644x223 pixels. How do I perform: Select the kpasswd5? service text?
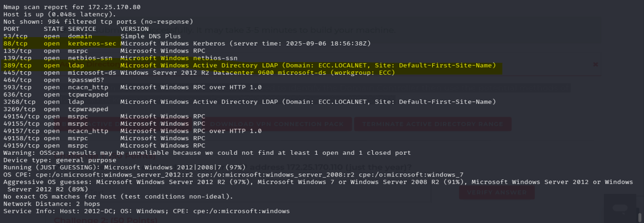[86, 80]
